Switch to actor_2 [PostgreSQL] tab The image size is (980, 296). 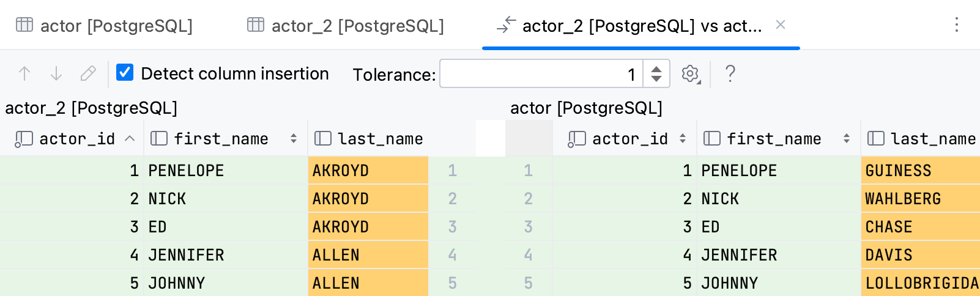(x=346, y=26)
